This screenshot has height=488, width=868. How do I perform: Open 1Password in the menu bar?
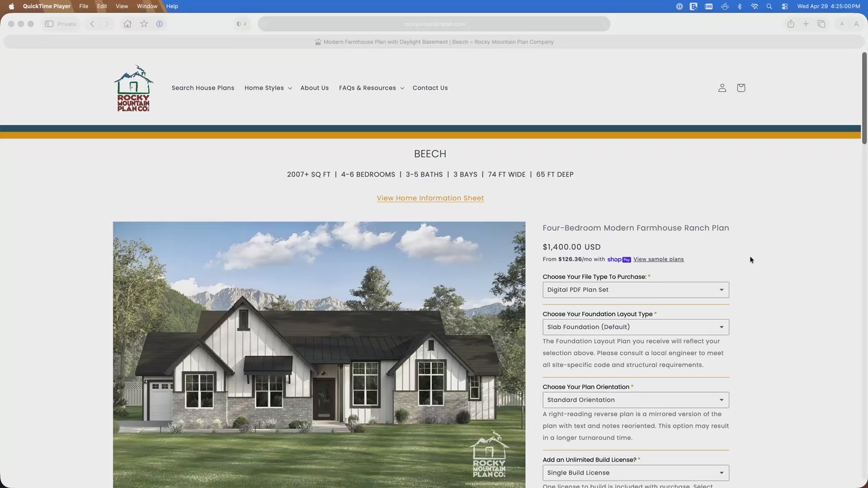679,6
